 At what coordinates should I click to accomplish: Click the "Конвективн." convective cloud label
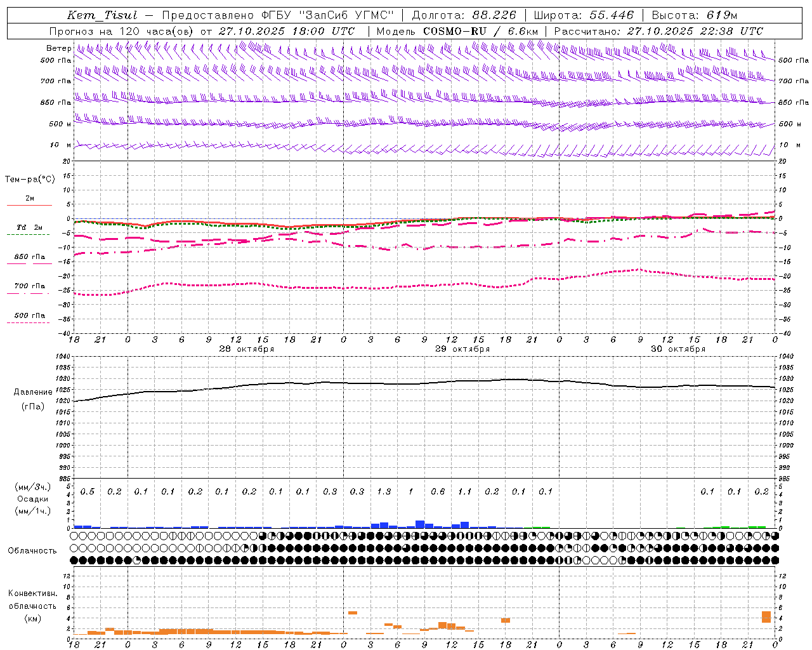click(32, 594)
